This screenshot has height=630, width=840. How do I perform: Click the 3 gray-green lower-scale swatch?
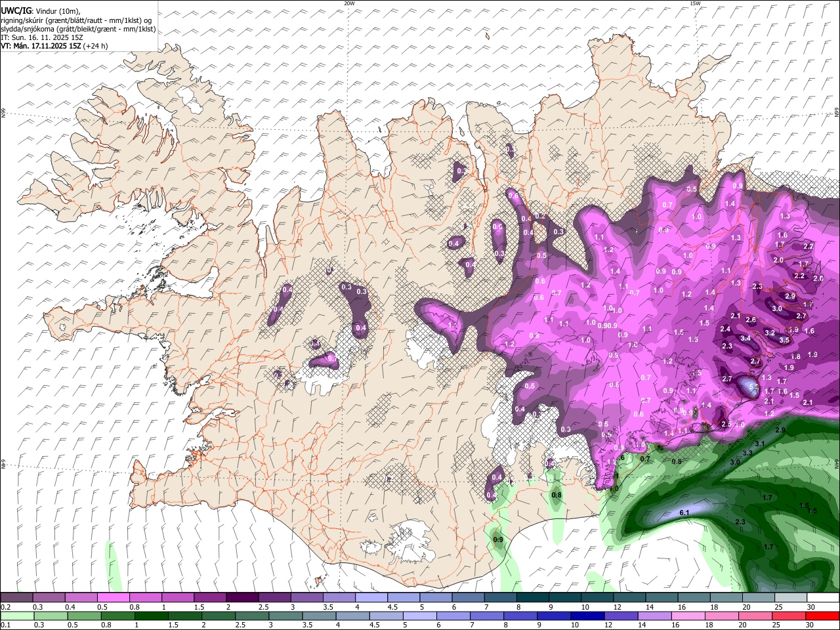[x=285, y=616]
